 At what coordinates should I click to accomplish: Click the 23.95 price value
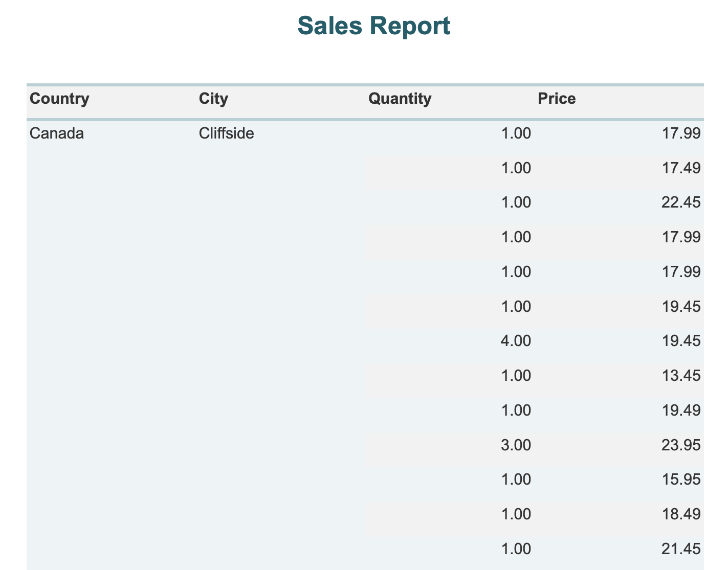coord(681,445)
